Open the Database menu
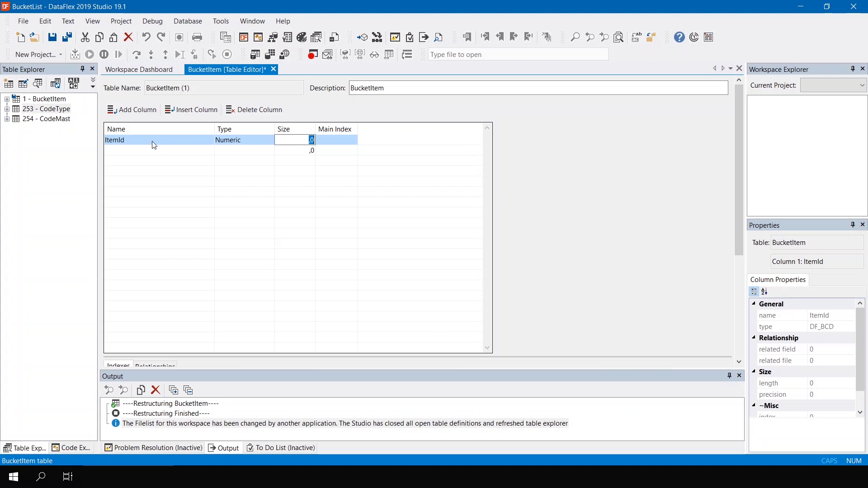 pos(188,21)
